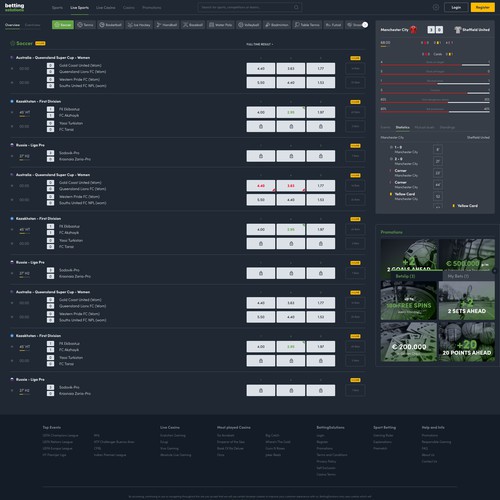500x500 pixels.
Task: Open the Casino menu item
Action: 129,7
